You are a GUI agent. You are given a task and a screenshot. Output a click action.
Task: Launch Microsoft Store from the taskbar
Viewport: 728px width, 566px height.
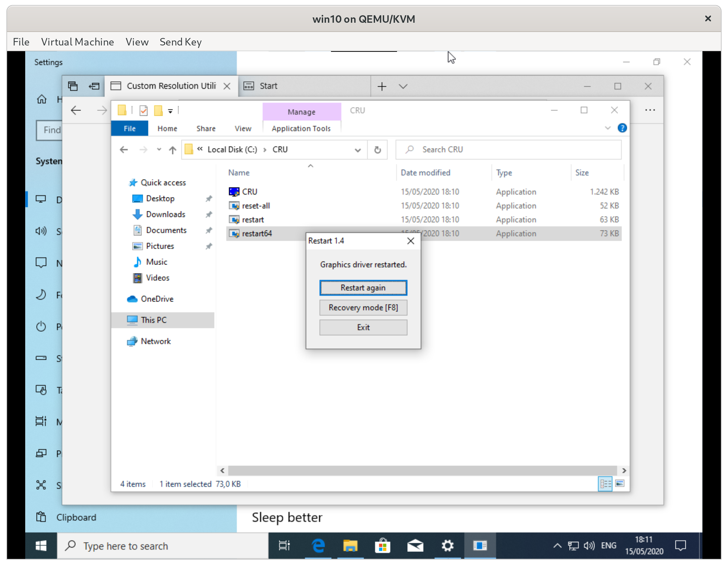pyautogui.click(x=383, y=546)
